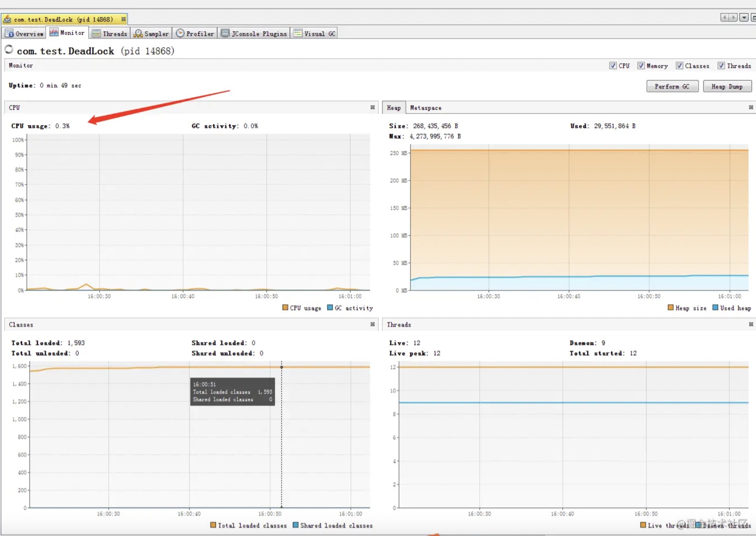
Task: Click the Shared unloaded 0 value
Action: (262, 353)
